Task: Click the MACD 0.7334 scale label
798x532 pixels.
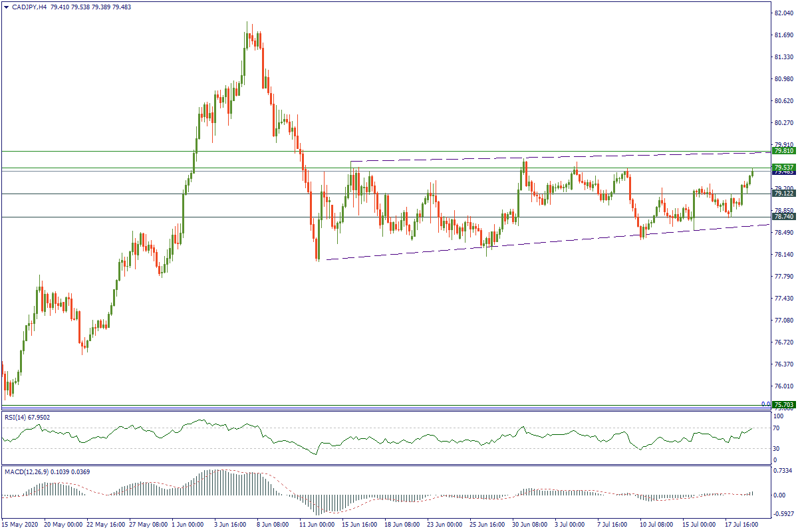Action: pos(783,471)
